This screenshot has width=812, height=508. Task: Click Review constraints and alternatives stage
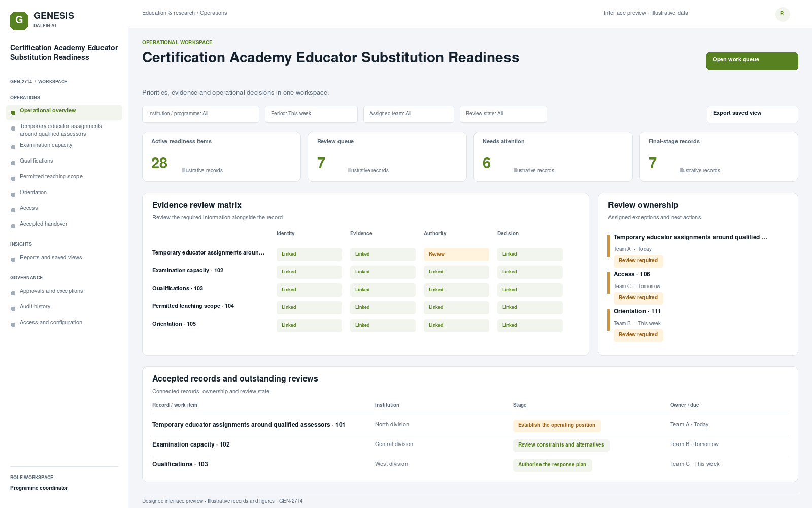coord(561,446)
